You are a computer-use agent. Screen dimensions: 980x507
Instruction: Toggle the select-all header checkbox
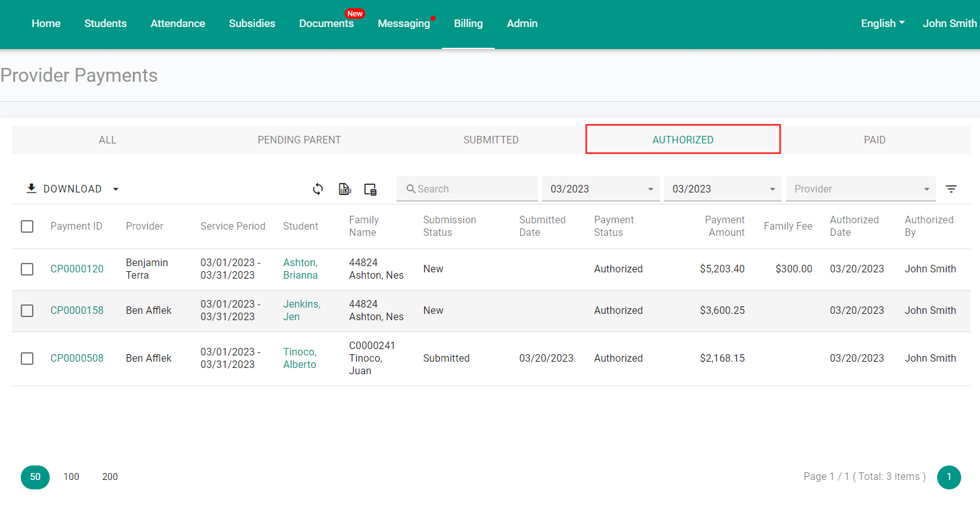click(x=27, y=226)
